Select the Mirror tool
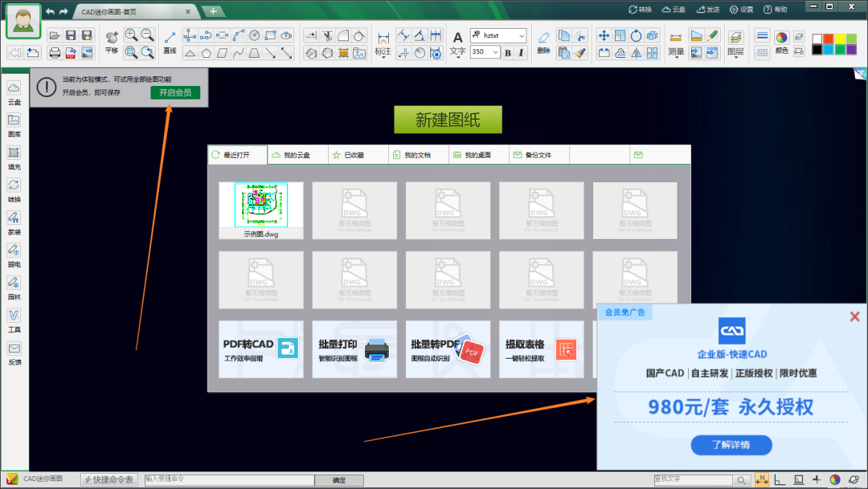 (x=636, y=52)
